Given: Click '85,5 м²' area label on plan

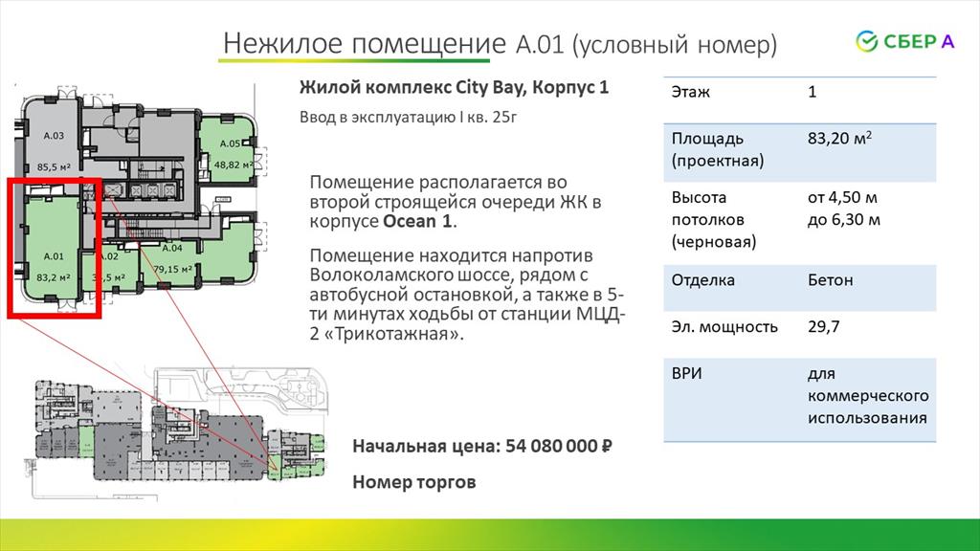Looking at the screenshot, I should point(54,167).
